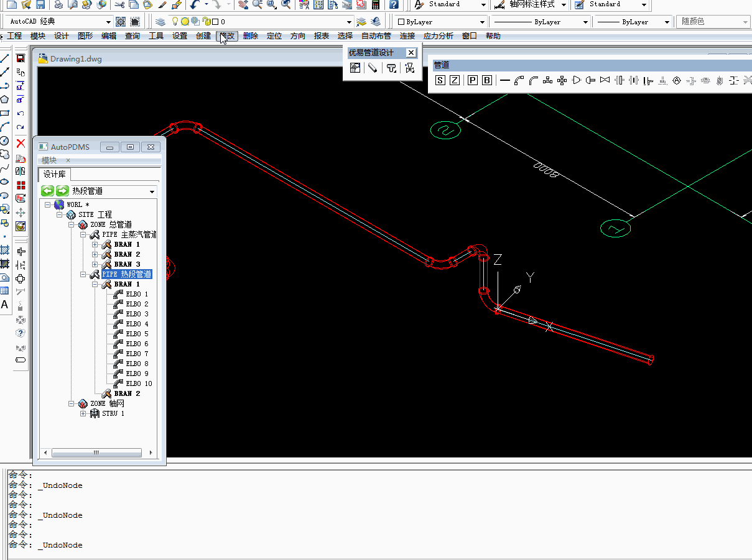Click the Drawing1.dwg window title
The width and height of the screenshot is (752, 560).
(76, 59)
